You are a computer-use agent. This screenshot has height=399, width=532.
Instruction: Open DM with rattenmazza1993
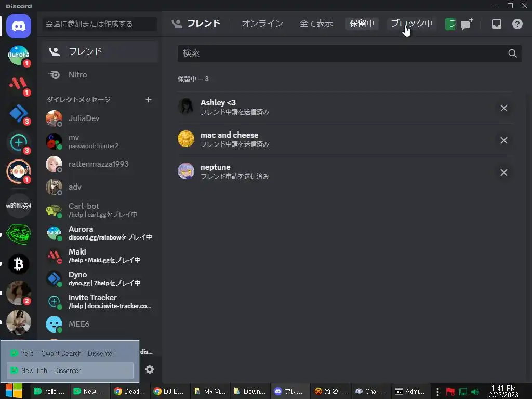click(x=100, y=164)
